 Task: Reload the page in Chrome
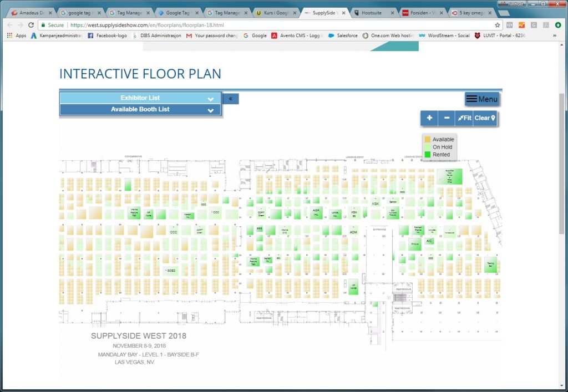coord(31,25)
